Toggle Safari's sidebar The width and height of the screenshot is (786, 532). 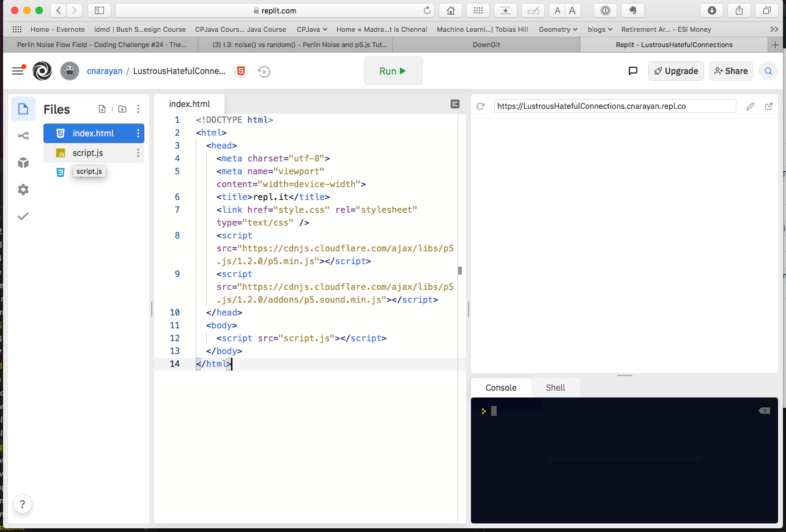[99, 10]
